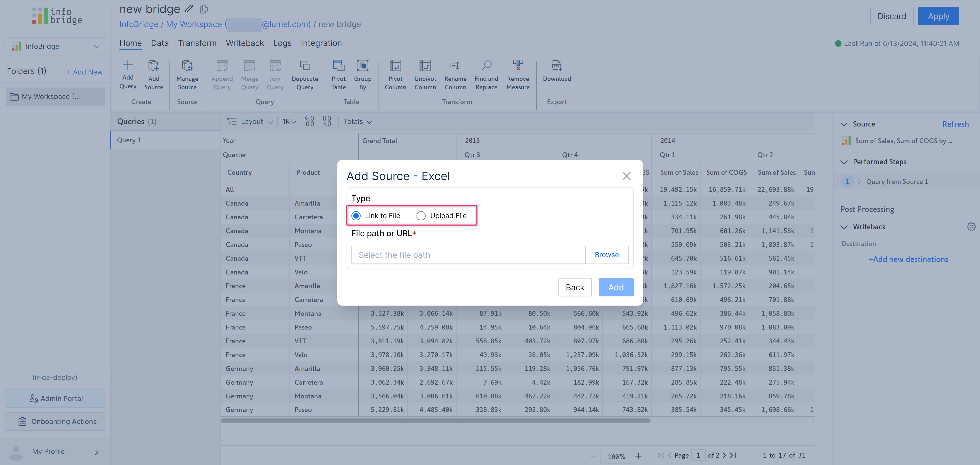Switch to the Transform tab
This screenshot has height=465, width=980.
coord(197,43)
